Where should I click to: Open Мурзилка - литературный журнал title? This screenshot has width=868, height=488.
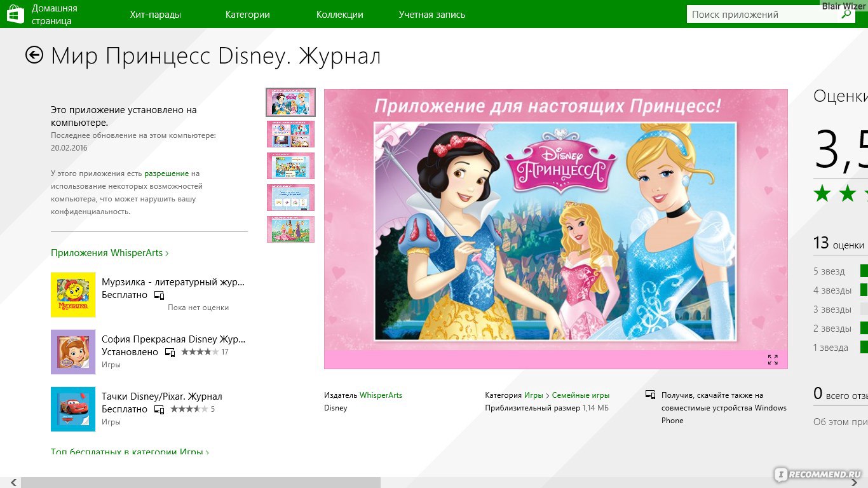point(173,282)
